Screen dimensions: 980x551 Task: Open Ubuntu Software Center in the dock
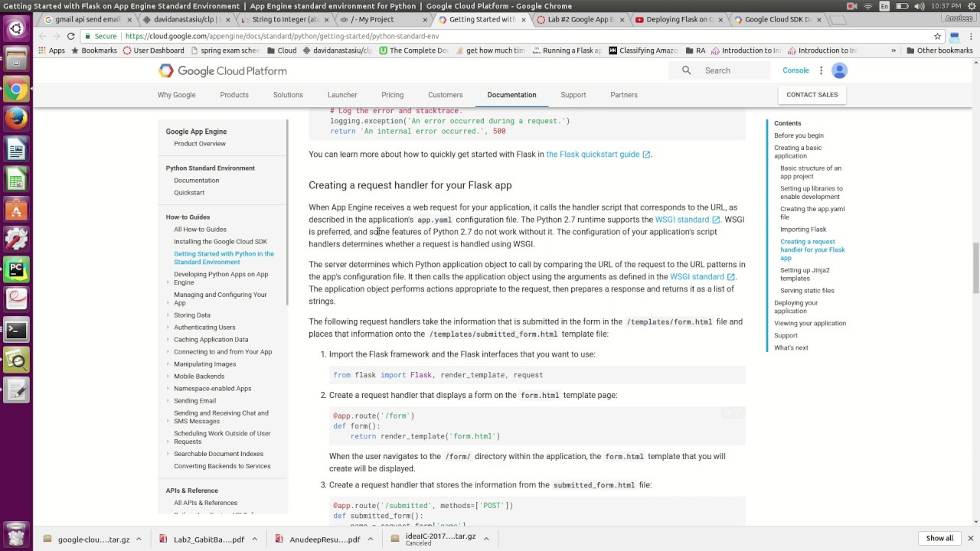(16, 209)
